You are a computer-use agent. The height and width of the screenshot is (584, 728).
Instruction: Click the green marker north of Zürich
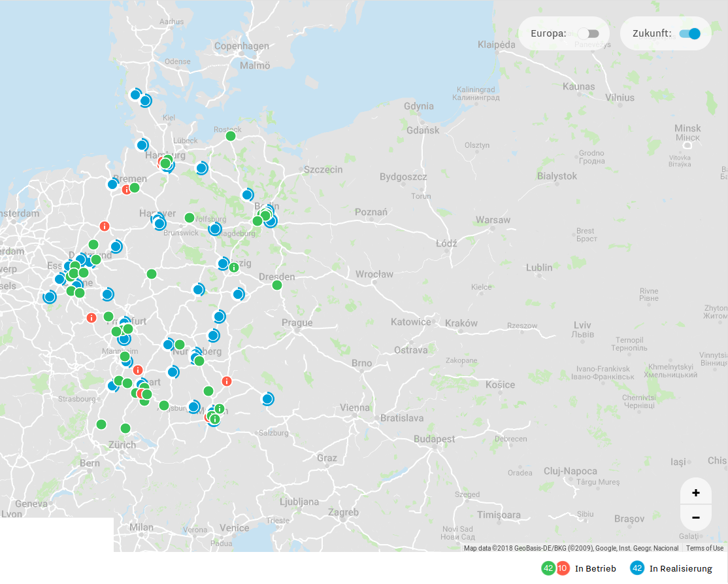point(125,428)
